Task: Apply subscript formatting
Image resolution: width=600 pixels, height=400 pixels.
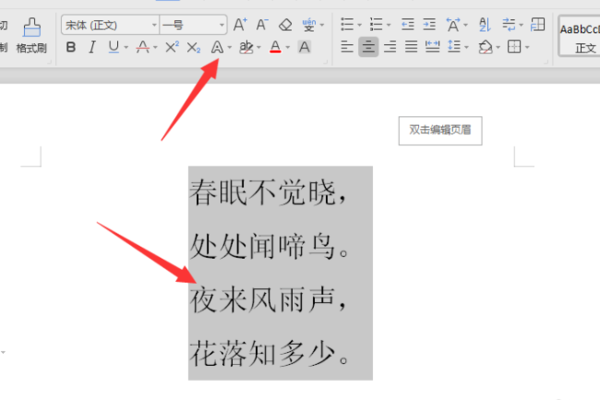Action: click(x=194, y=47)
